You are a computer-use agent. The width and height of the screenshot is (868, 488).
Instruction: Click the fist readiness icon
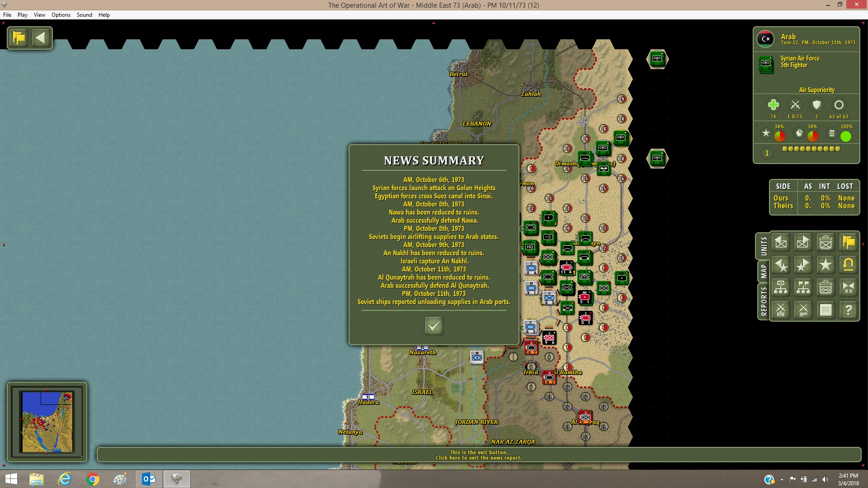point(799,133)
